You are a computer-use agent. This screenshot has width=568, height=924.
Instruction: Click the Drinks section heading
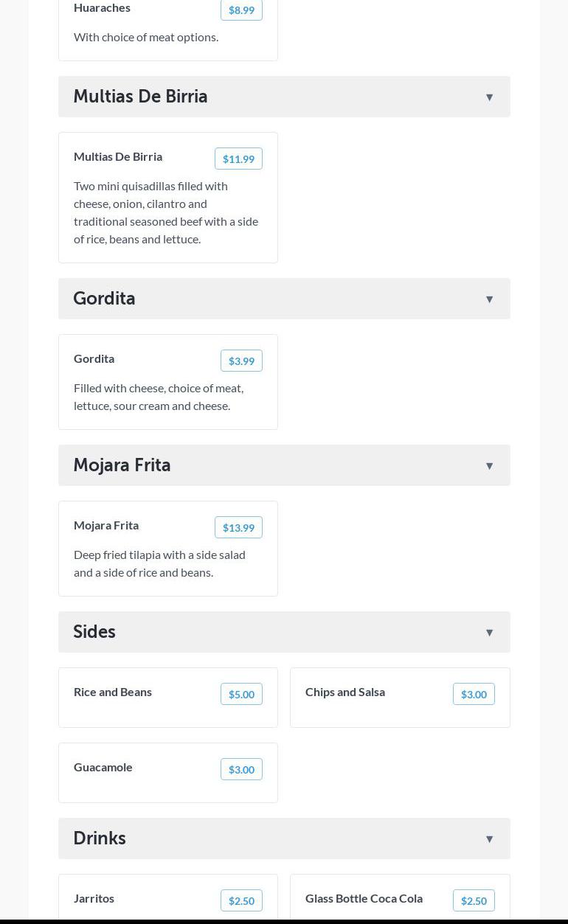pos(100,838)
